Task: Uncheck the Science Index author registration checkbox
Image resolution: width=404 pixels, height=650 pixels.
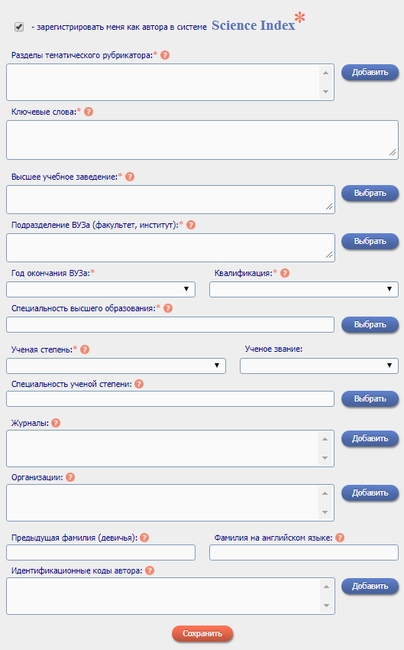Action: 19,27
